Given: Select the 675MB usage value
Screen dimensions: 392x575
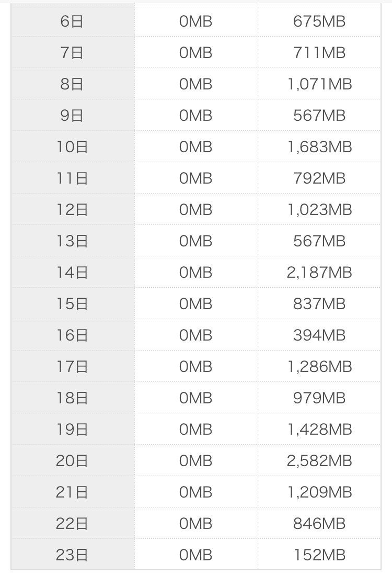Looking at the screenshot, I should [319, 21].
